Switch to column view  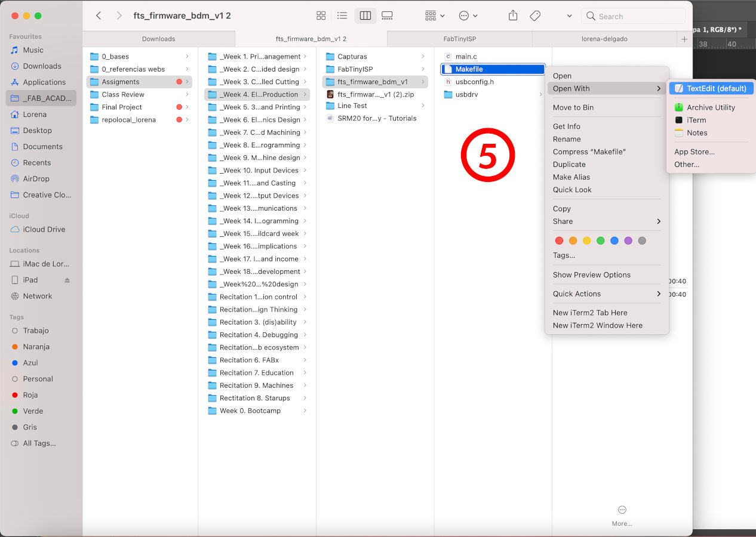pyautogui.click(x=365, y=16)
